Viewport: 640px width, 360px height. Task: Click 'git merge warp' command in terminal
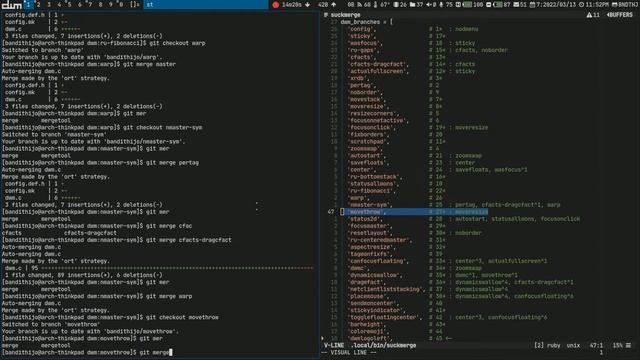(x=169, y=296)
